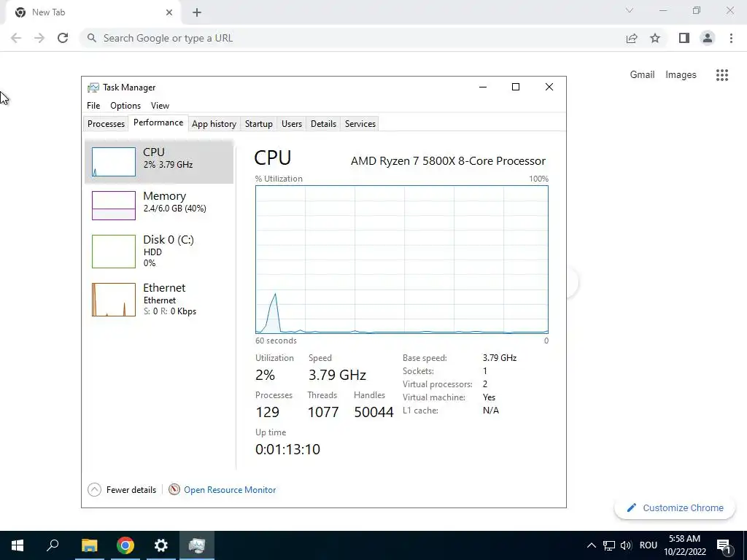
Task: Click the Customize Chrome button
Action: pos(675,507)
